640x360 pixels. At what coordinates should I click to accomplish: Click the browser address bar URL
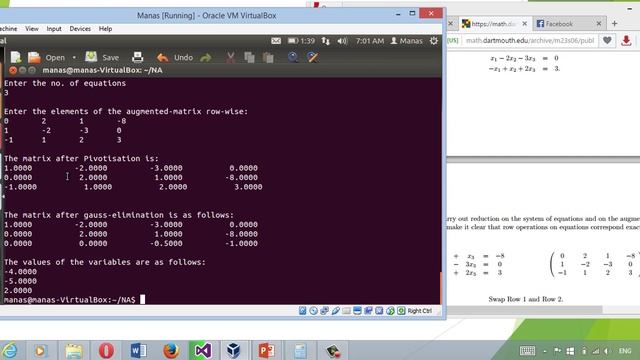pyautogui.click(x=530, y=40)
